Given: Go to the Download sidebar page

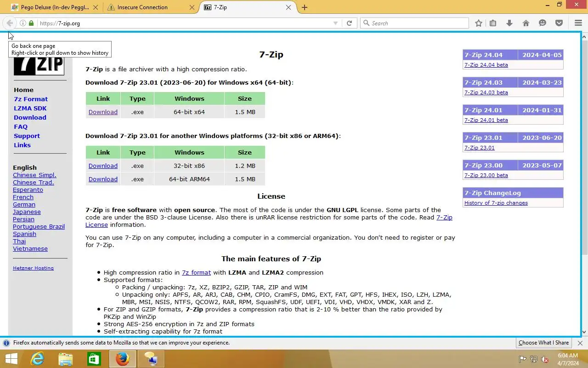Looking at the screenshot, I should [30, 118].
